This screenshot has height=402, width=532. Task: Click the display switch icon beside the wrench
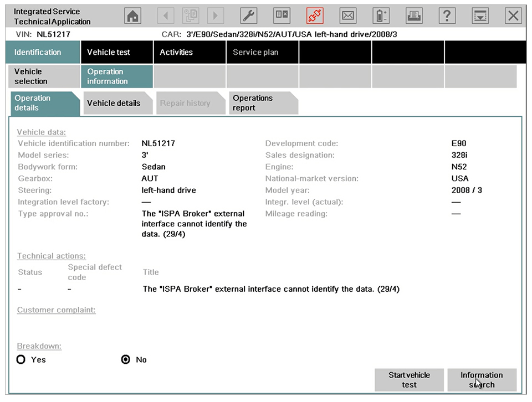(282, 16)
